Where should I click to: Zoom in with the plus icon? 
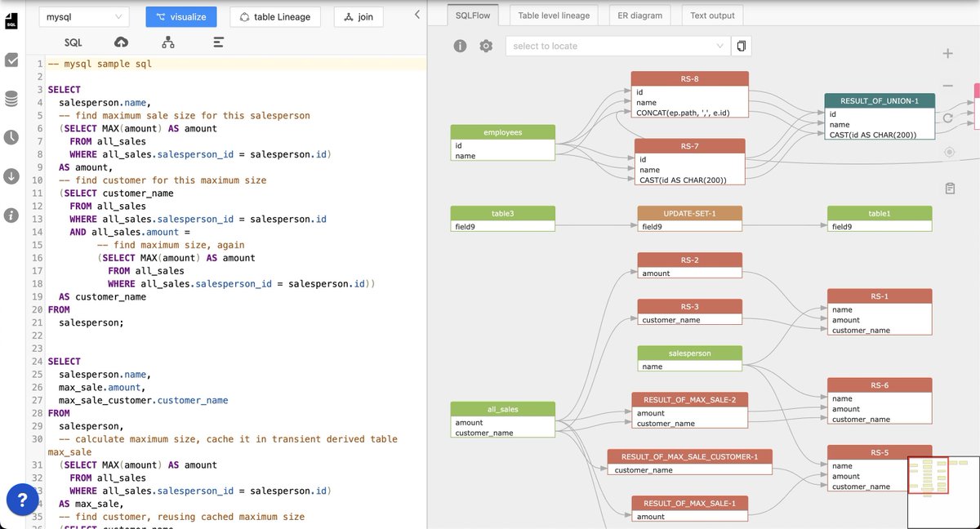coord(948,54)
